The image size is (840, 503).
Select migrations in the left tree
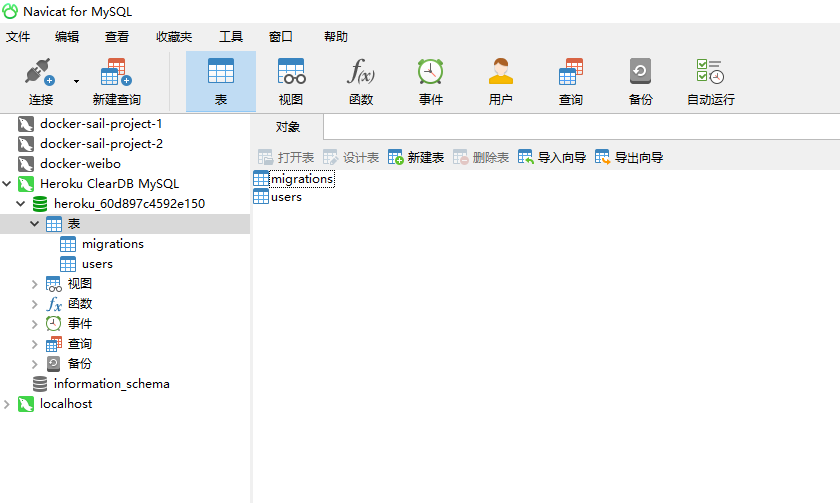112,244
